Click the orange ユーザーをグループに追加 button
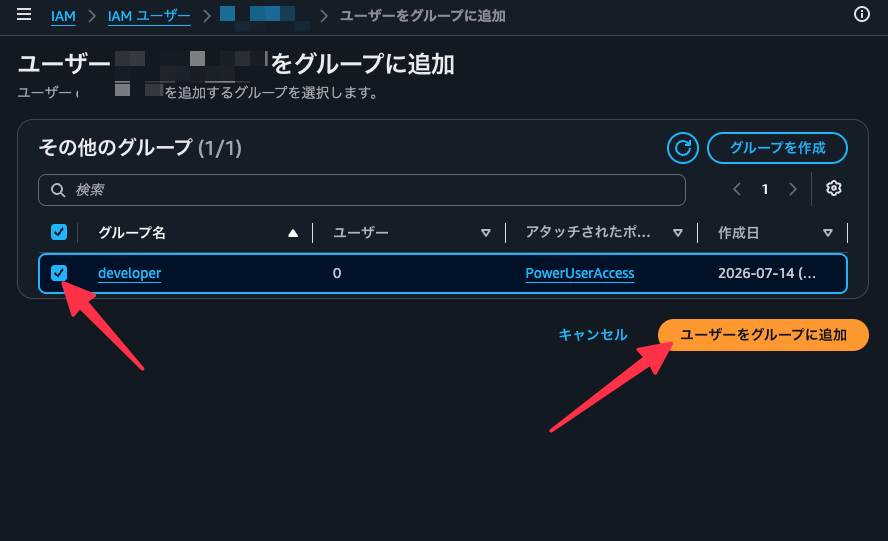The width and height of the screenshot is (888, 541). coord(763,335)
